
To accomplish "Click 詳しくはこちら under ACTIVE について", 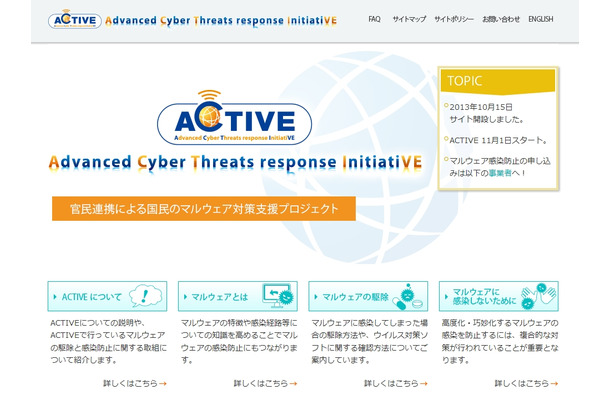I will click(135, 383).
